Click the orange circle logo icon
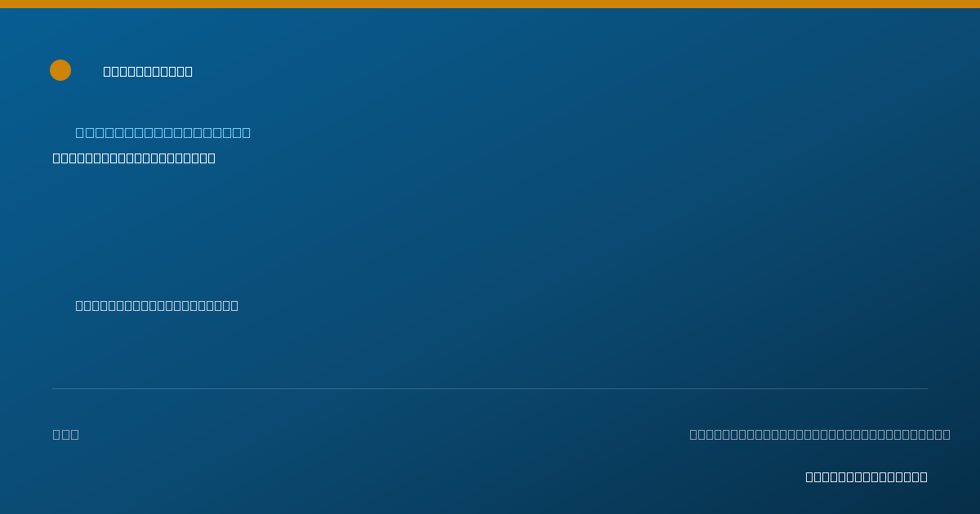The height and width of the screenshot is (514, 980). click(x=60, y=70)
